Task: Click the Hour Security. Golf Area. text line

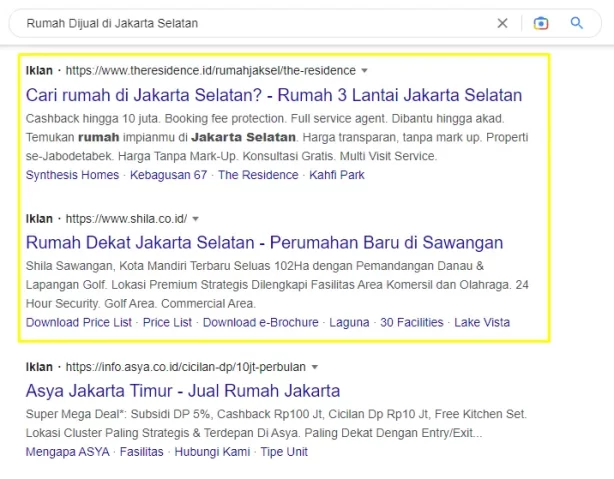Action: coord(141,304)
